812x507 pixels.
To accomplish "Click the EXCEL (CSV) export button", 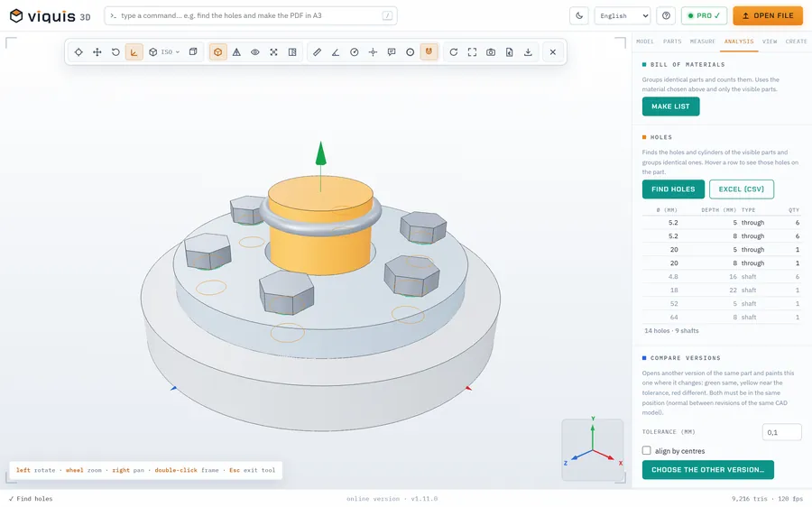I will click(741, 189).
